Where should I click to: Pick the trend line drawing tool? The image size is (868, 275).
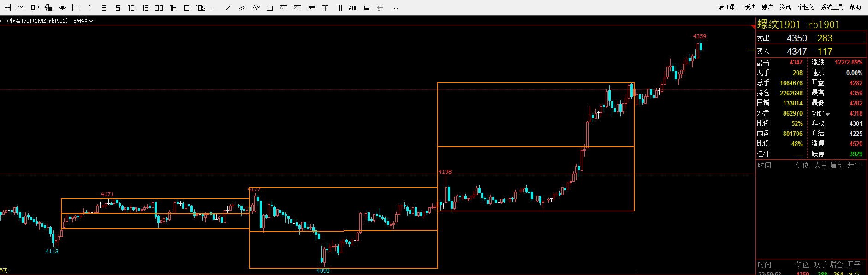pyautogui.click(x=228, y=8)
